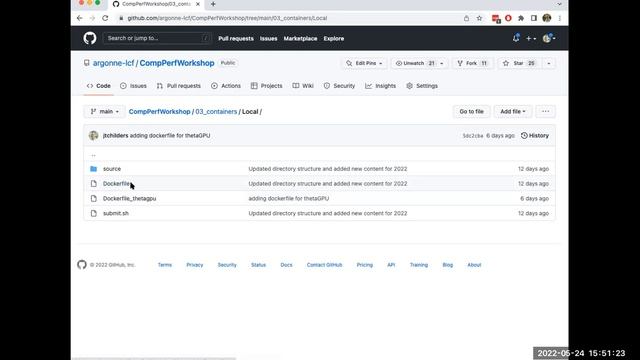Open the Actions tab
The image size is (640, 360).
click(x=226, y=86)
